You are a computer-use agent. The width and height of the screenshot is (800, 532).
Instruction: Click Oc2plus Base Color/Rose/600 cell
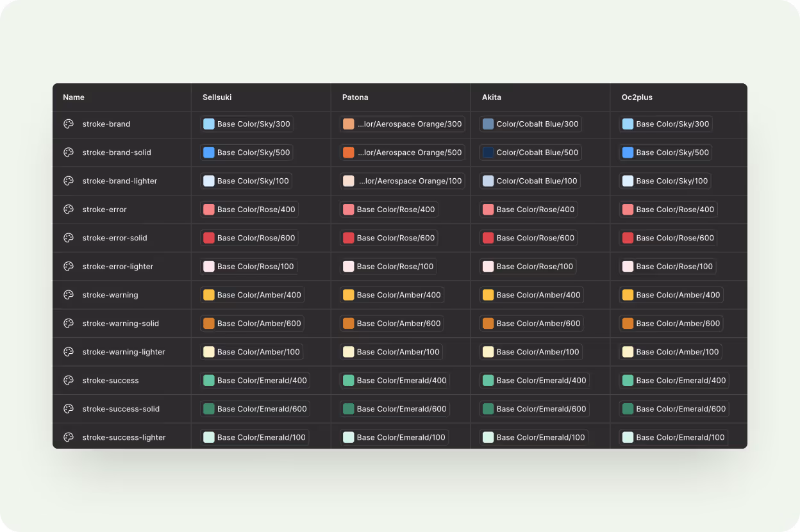(x=668, y=238)
